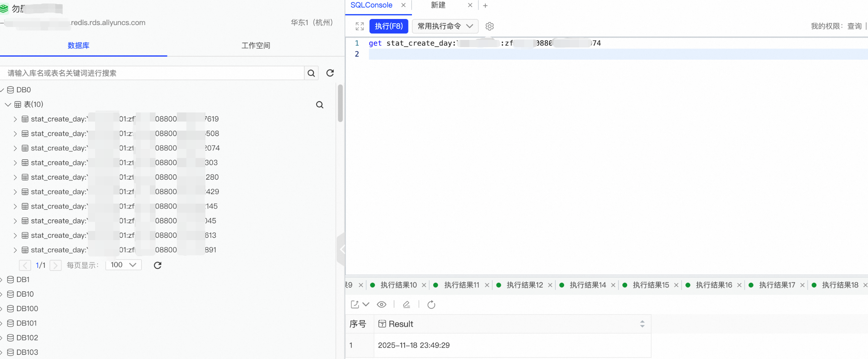Close the 执行结果10 tab
The width and height of the screenshot is (868, 359).
coord(424,285)
